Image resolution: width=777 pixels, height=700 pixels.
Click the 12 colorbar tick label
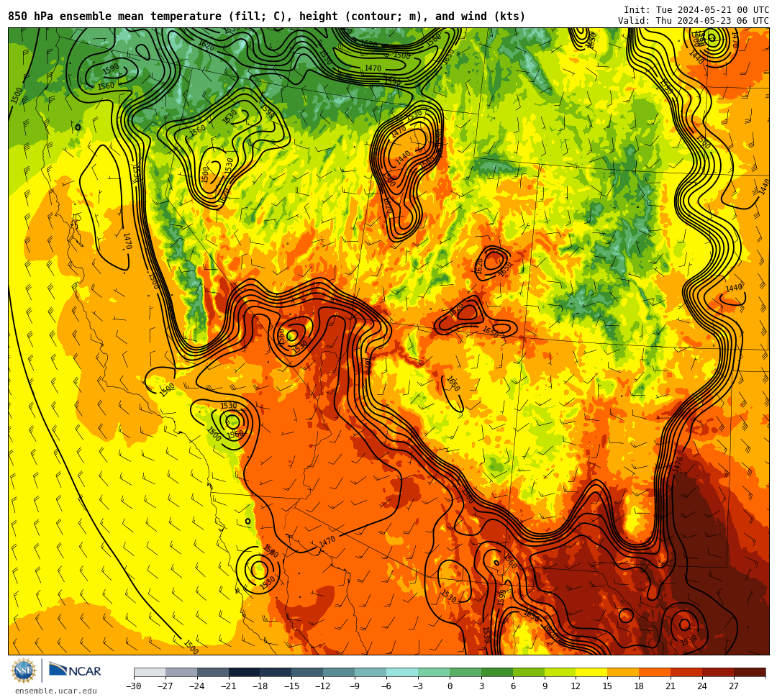coord(576,686)
